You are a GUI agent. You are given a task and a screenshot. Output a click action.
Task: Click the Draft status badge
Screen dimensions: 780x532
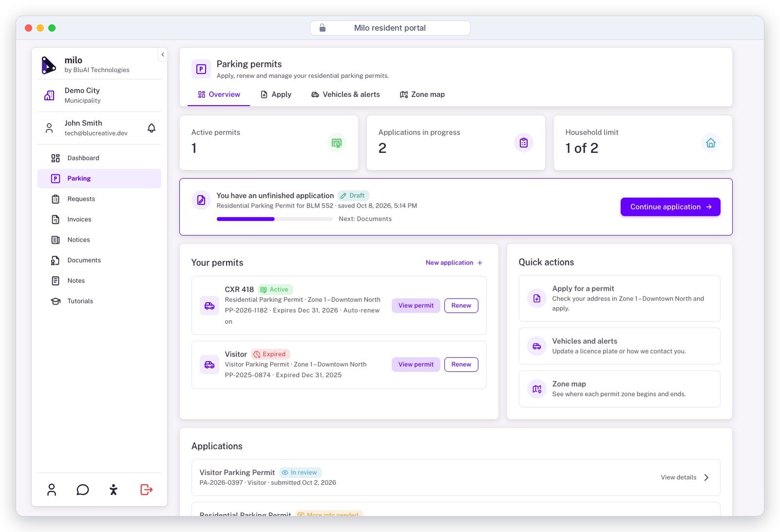click(x=353, y=195)
